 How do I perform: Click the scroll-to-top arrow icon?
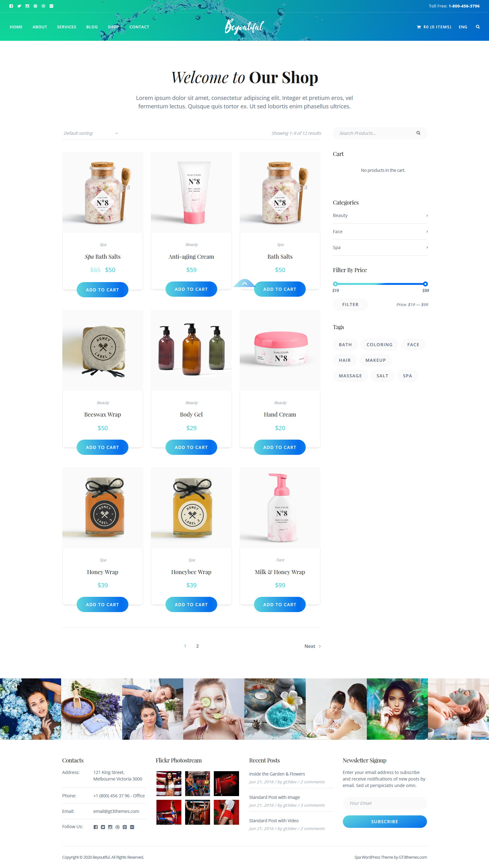point(244,283)
